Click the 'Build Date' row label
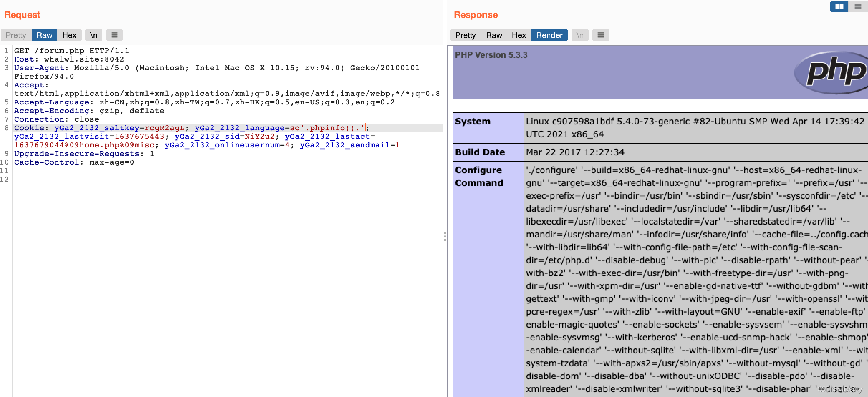Screen dimensions: 868x397 480,152
